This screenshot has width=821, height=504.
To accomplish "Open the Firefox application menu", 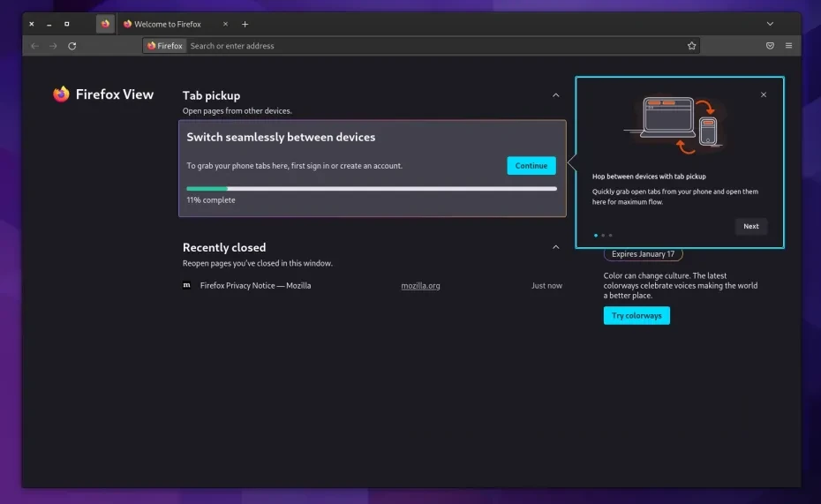I will coord(788,46).
